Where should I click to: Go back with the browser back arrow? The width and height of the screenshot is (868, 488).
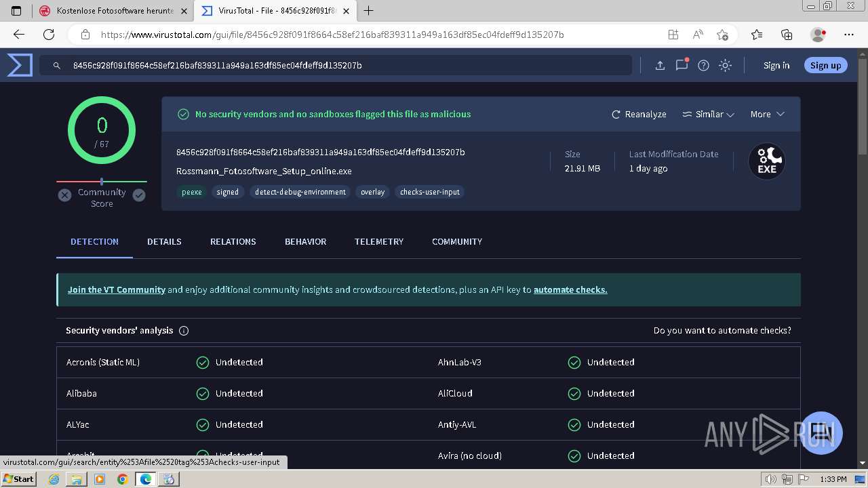(x=19, y=35)
